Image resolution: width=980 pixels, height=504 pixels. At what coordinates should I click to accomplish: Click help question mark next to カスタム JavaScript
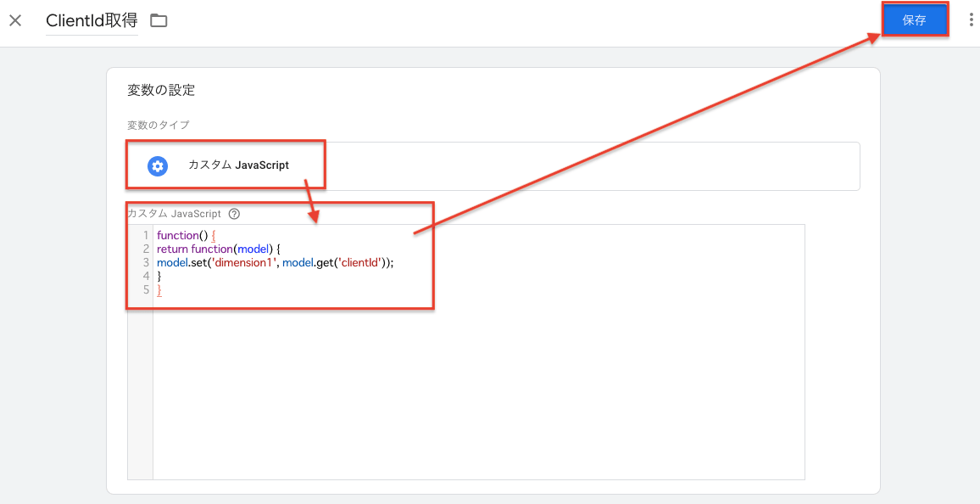click(234, 214)
